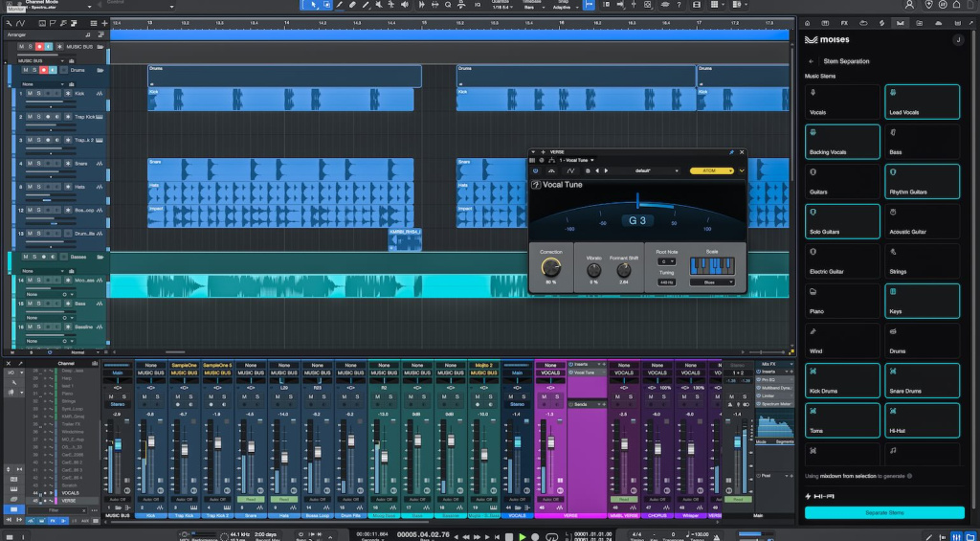The height and width of the screenshot is (541, 980).
Task: Solo the Snare track
Action: 38,164
